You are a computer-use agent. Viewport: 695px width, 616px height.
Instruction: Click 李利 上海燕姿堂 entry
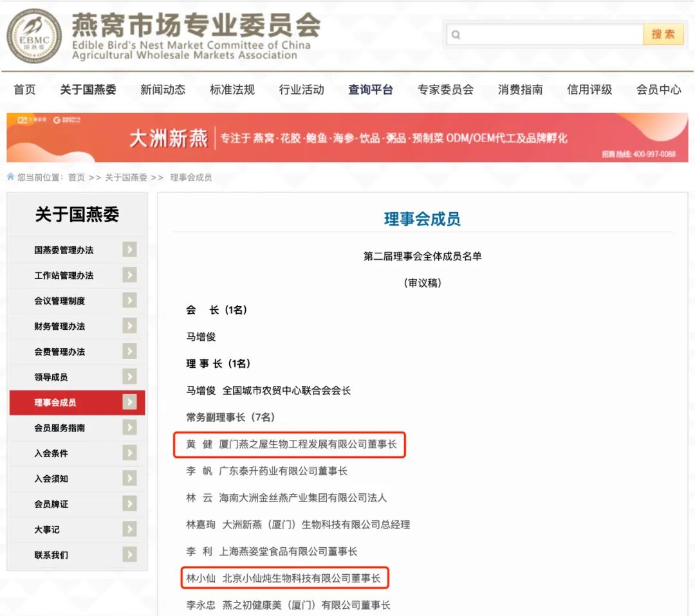272,551
